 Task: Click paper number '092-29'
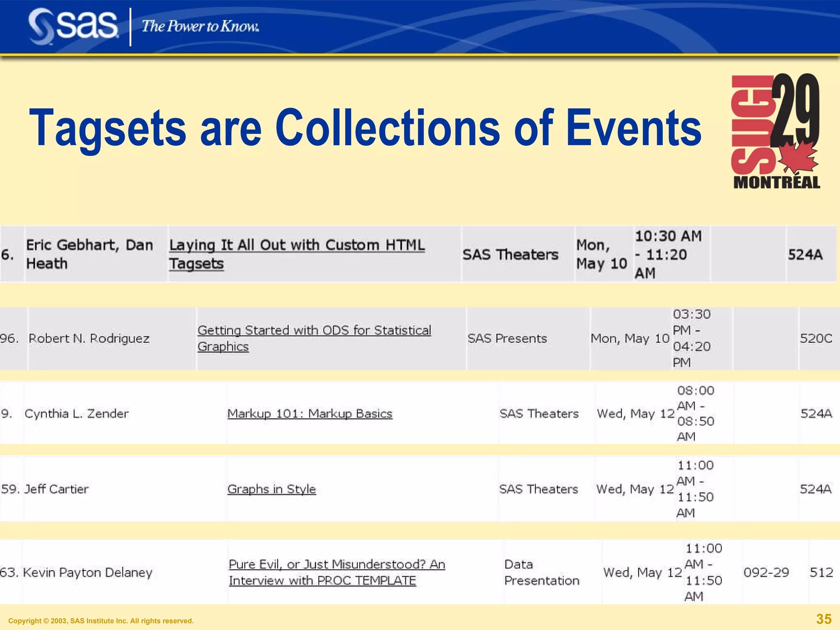pos(766,572)
